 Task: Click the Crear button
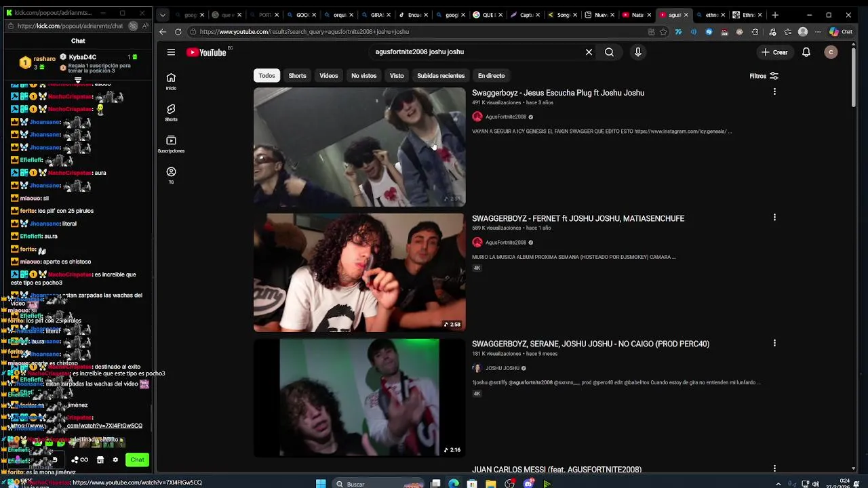(774, 52)
